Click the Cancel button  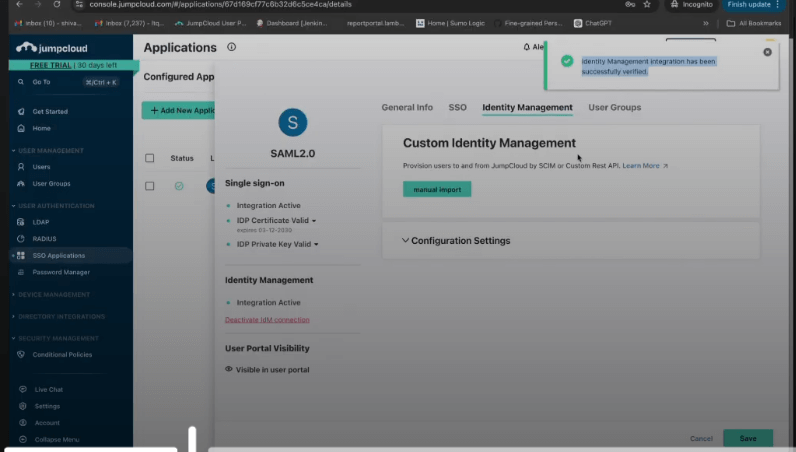point(701,438)
